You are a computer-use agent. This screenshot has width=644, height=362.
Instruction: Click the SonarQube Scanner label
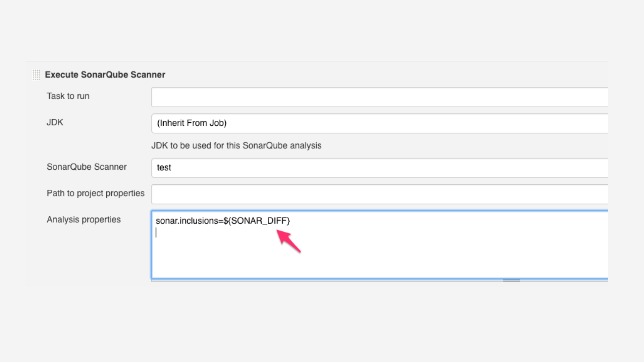[87, 167]
